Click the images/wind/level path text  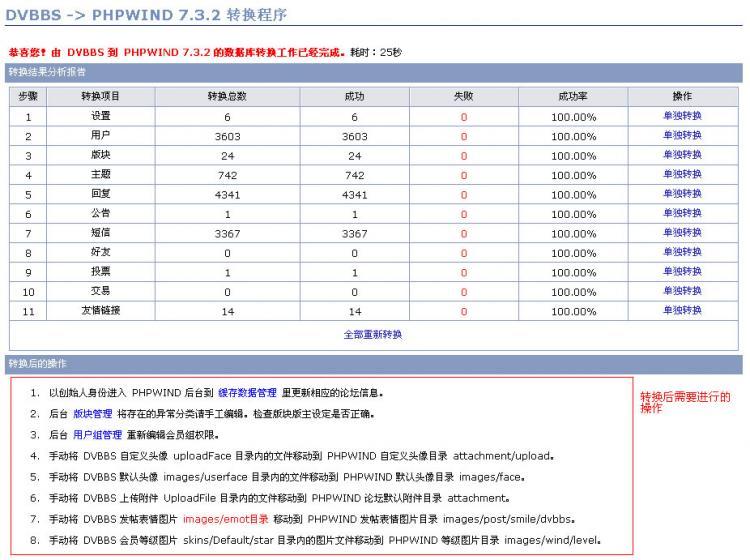click(552, 540)
